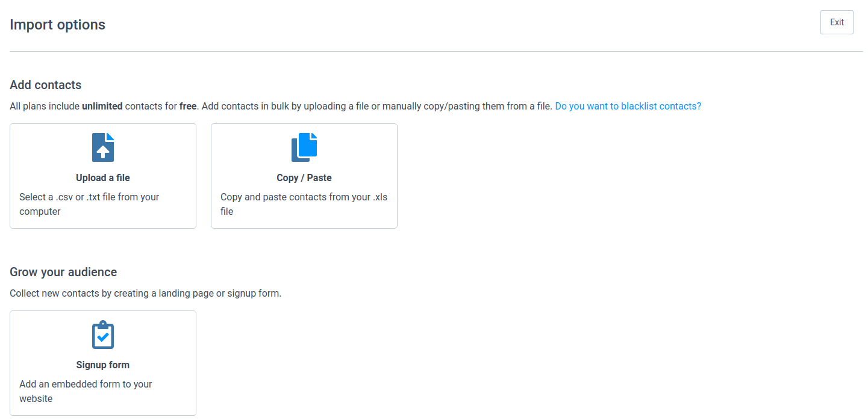The width and height of the screenshot is (868, 420).
Task: Click the "Grow your audience" section heading
Action: 63,272
